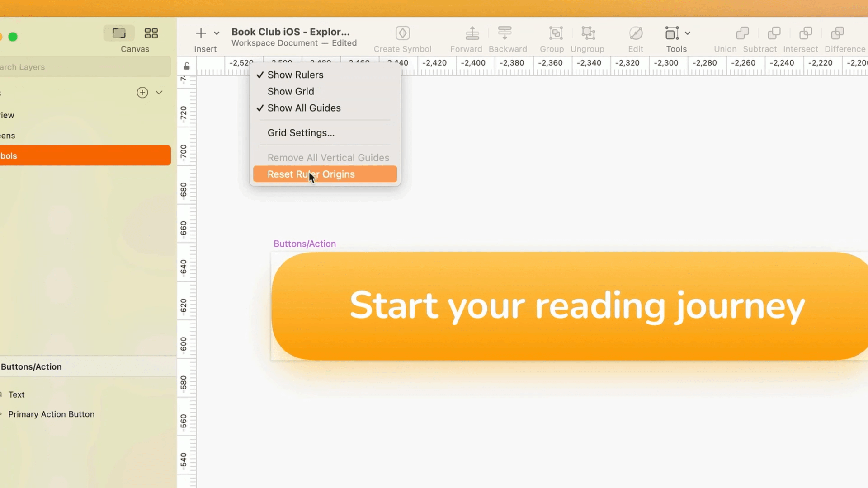The image size is (868, 488).
Task: Select the Intersect operation
Action: tap(800, 38)
